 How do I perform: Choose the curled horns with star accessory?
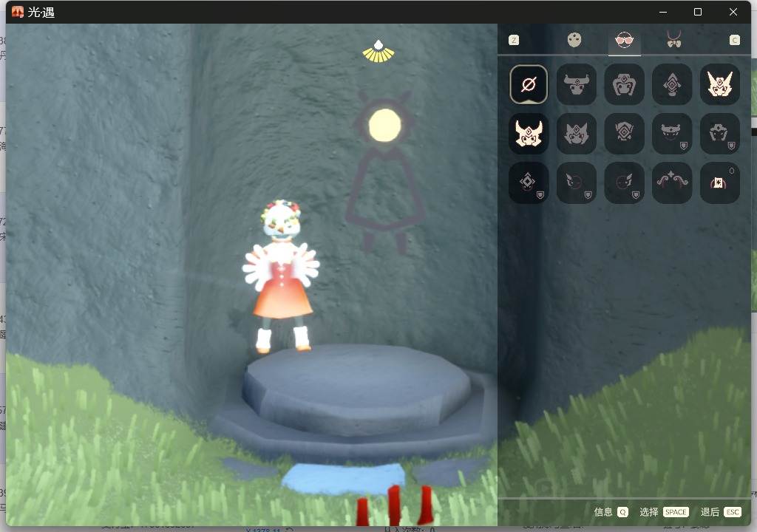tap(672, 183)
